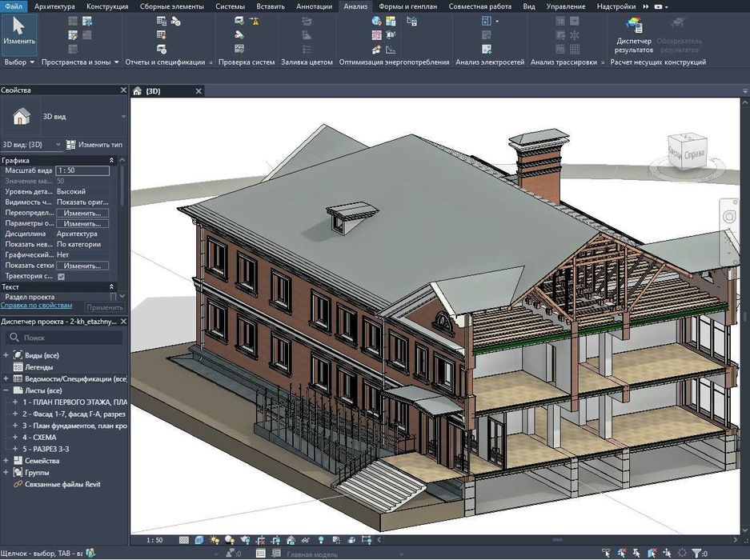The image size is (750, 560).
Task: Switch to the Совместная работа ribbon tab
Action: pyautogui.click(x=479, y=6)
